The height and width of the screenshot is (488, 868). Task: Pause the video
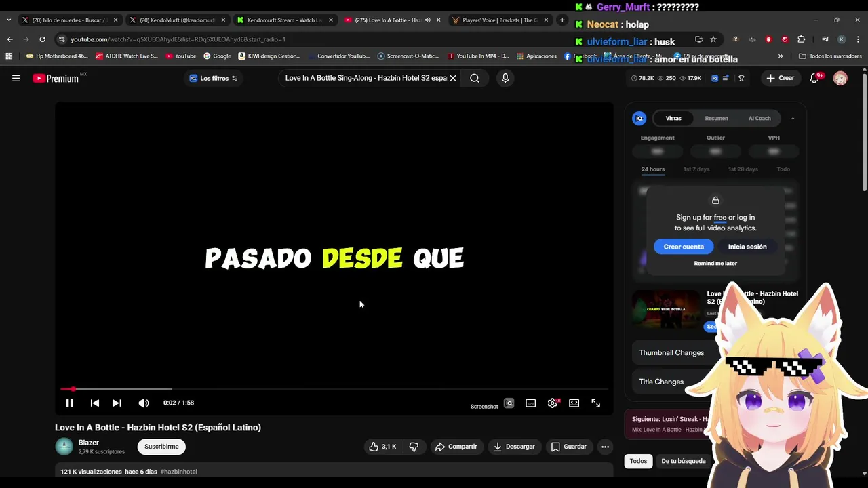69,403
